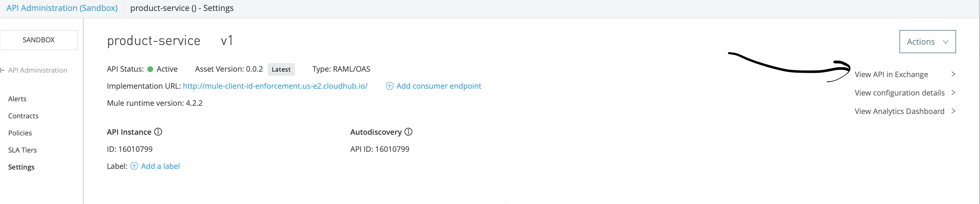980x204 pixels.
Task: Open the Alerts section in sidebar
Action: click(x=17, y=99)
